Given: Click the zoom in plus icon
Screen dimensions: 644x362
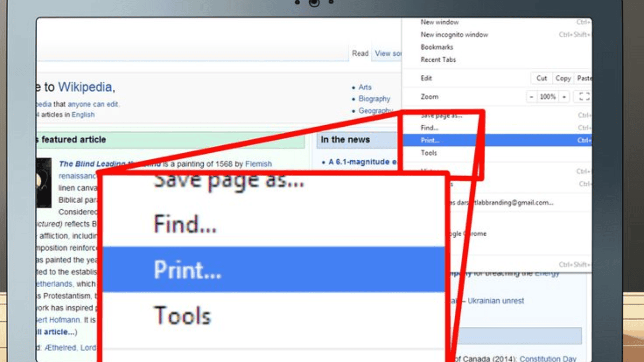Looking at the screenshot, I should (x=565, y=97).
